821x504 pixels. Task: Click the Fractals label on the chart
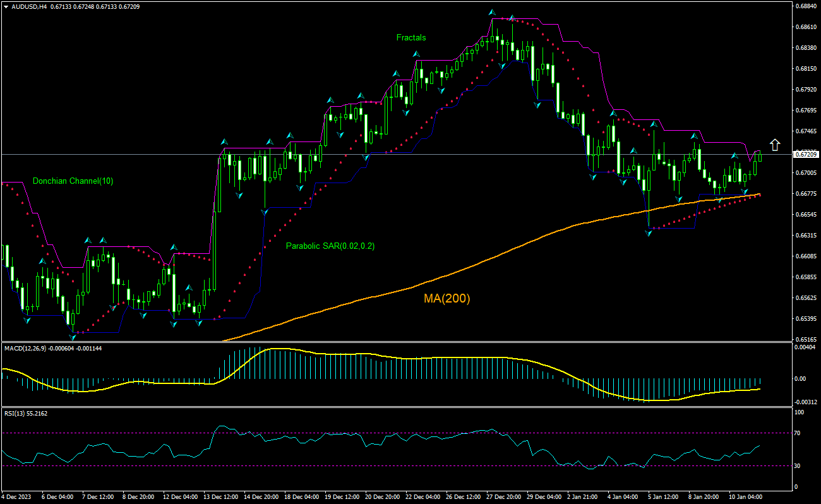click(410, 38)
